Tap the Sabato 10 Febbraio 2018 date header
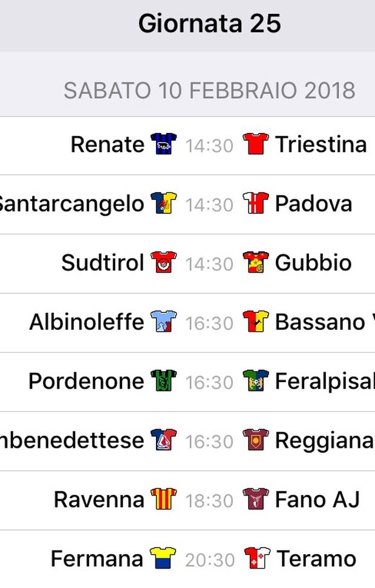 pos(209,91)
